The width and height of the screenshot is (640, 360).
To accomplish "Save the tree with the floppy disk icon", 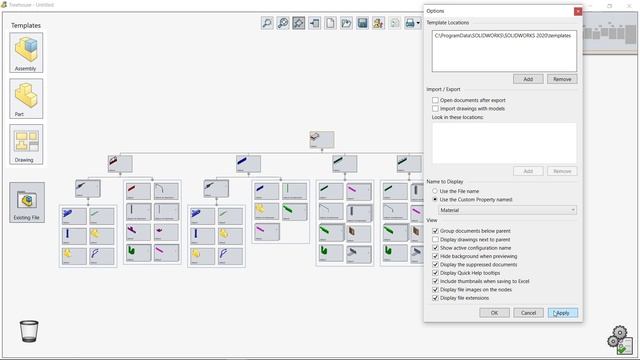I will pos(362,23).
